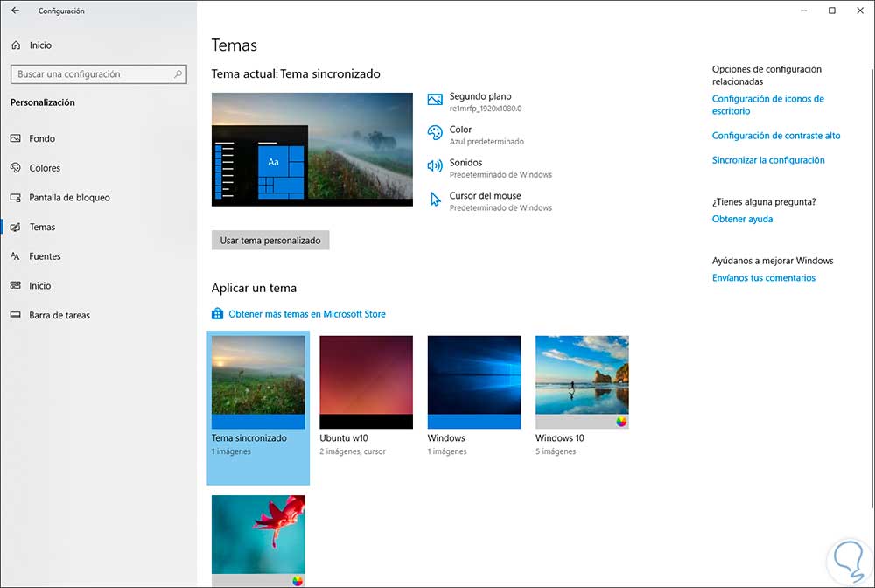
Task: Click the Colores palette icon in sidebar
Action: 16,167
